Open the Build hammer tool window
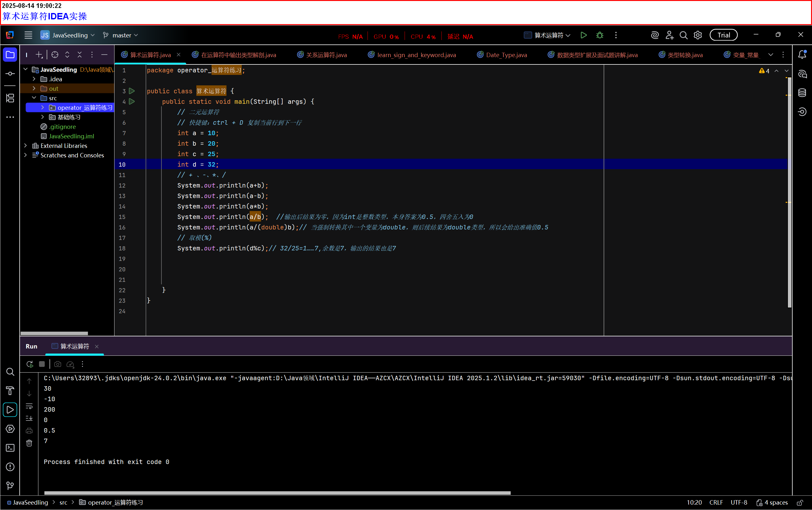The height and width of the screenshot is (510, 812). [x=10, y=391]
